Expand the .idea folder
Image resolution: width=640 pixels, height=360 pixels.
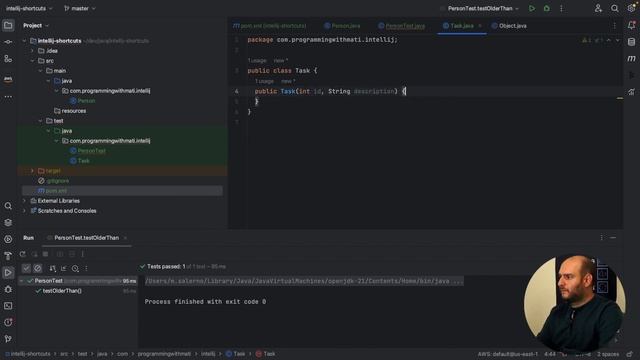pyautogui.click(x=32, y=51)
